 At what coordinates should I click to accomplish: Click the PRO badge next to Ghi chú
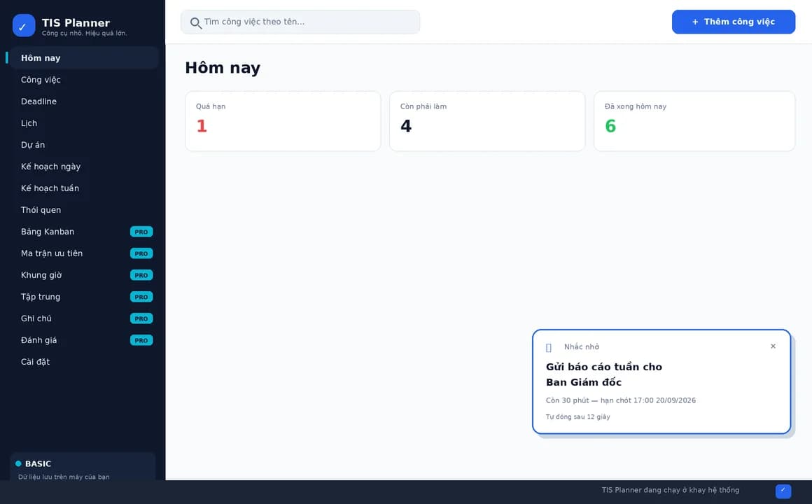click(141, 319)
